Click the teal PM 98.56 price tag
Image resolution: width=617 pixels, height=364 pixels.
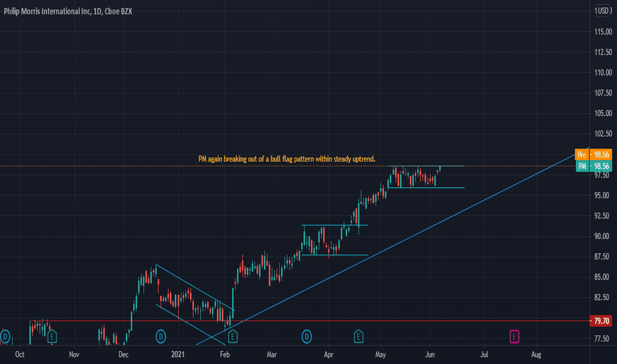coord(594,166)
